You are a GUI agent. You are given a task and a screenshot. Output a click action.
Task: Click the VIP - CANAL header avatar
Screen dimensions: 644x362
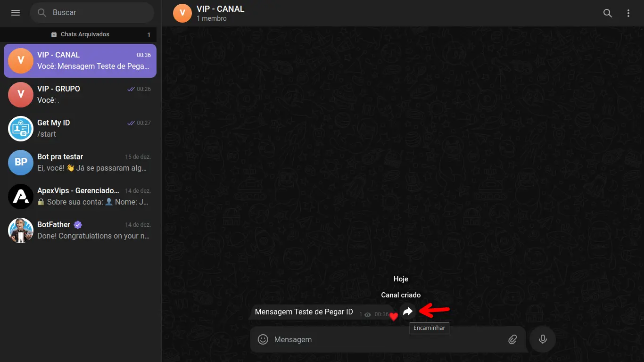[x=182, y=13]
